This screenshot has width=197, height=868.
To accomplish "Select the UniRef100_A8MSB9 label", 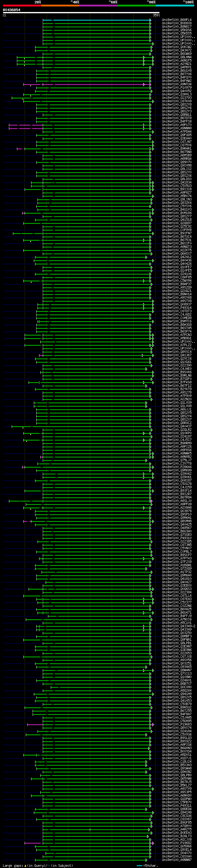I will (x=177, y=155).
